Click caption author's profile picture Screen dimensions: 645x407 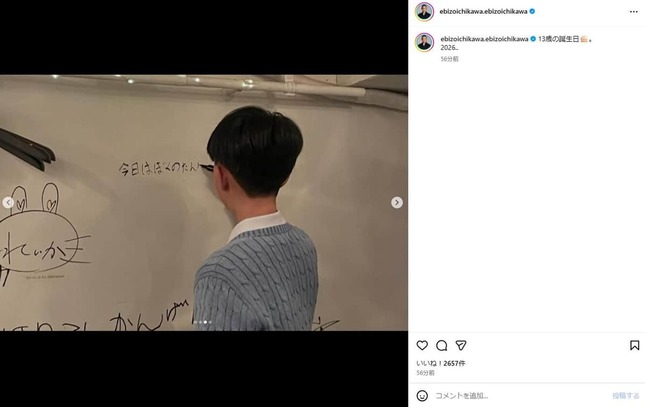click(424, 42)
